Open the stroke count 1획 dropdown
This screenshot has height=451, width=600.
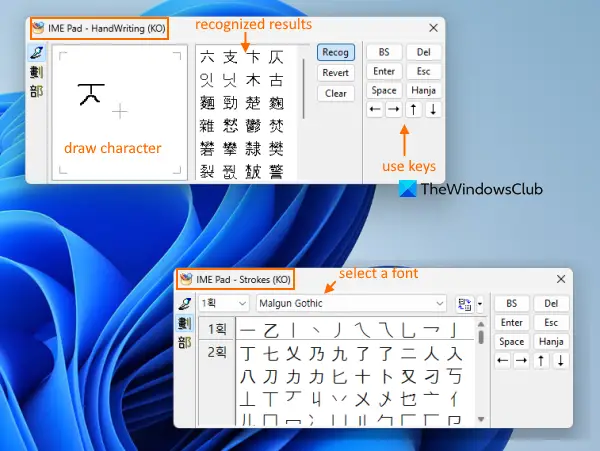224,303
